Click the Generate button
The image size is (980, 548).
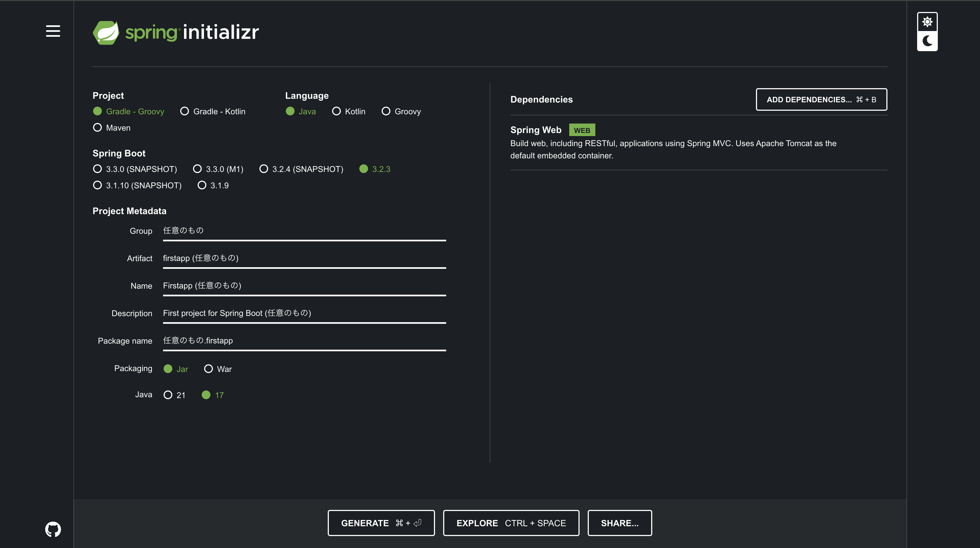point(381,523)
